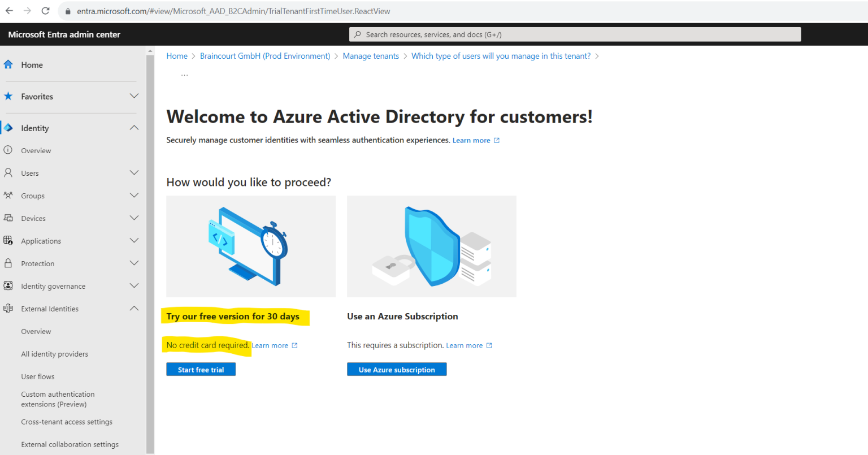Open the Devices section via its icon

tap(8, 218)
